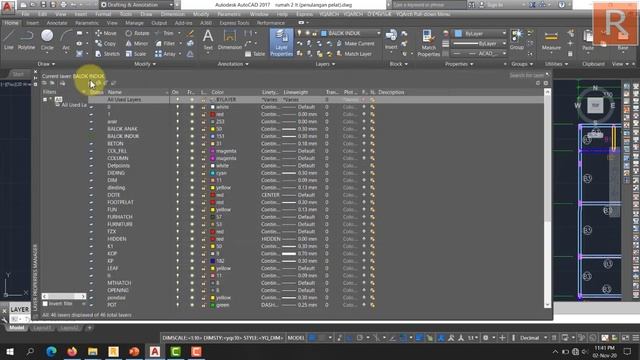Click the Paste button in Clipboard panel
The height and width of the screenshot is (360, 640).
(x=588, y=40)
